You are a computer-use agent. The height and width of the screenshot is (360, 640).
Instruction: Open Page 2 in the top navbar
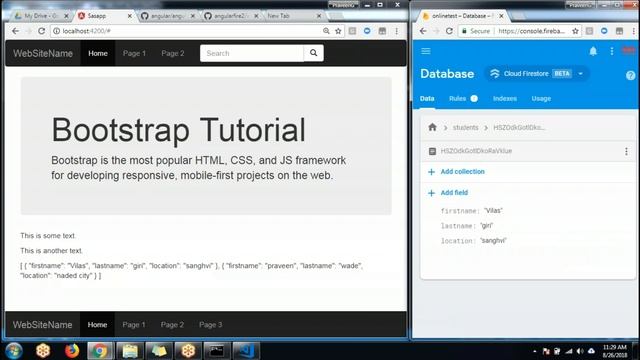[173, 53]
